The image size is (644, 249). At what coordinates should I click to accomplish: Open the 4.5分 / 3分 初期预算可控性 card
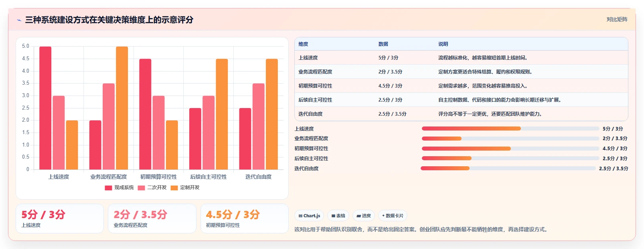244,218
